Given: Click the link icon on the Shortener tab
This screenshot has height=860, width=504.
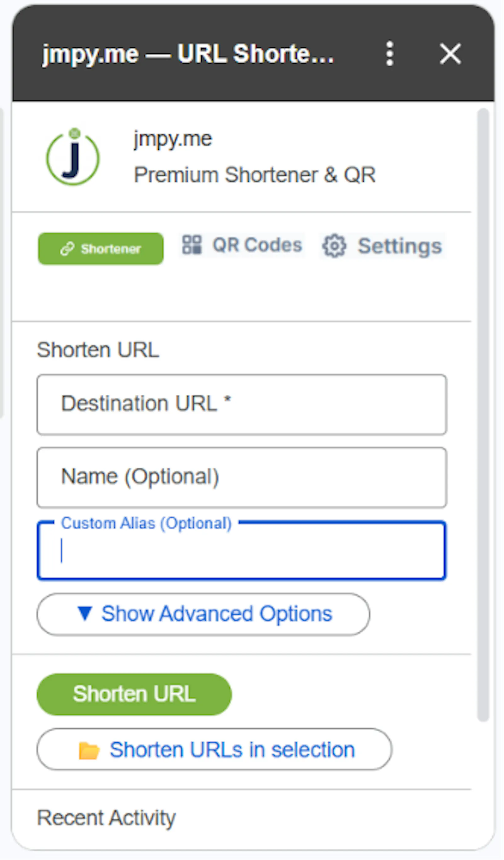Looking at the screenshot, I should [67, 249].
